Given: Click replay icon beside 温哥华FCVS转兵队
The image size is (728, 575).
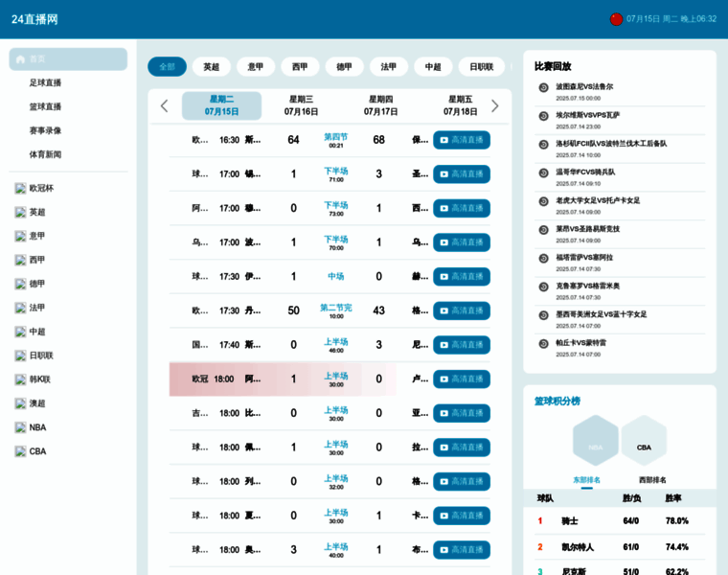Looking at the screenshot, I should (x=543, y=172).
